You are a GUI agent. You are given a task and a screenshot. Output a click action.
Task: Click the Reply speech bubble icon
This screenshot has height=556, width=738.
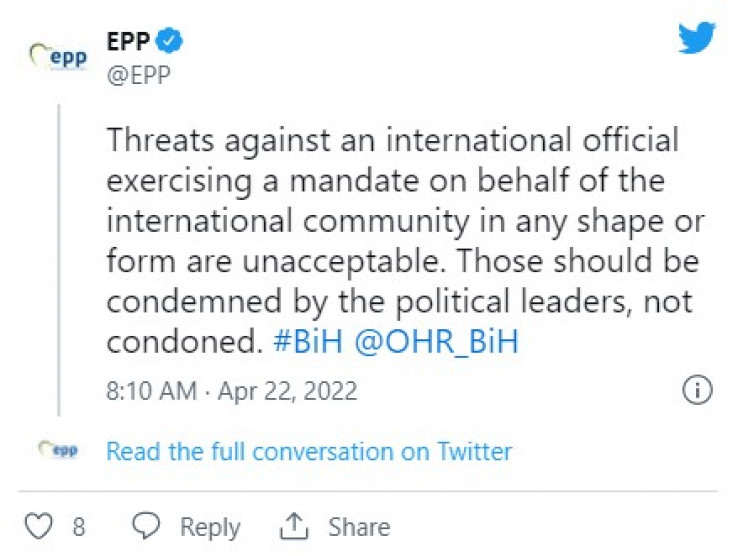147,526
